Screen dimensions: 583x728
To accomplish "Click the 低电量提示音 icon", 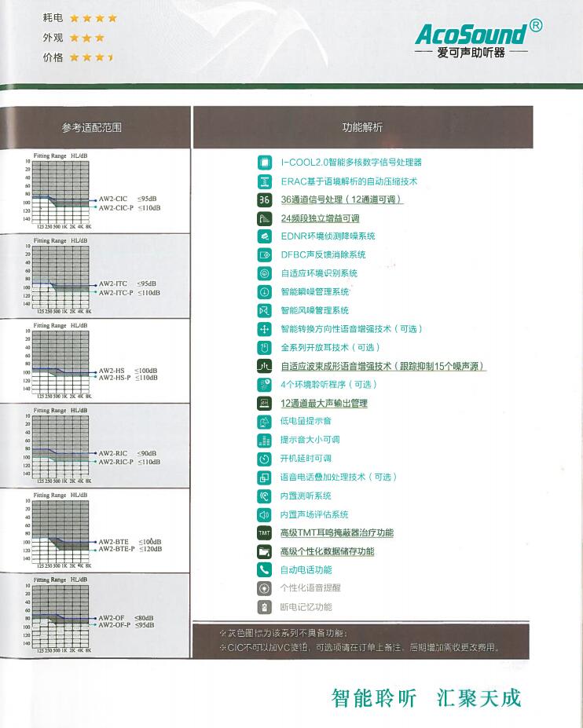I will click(x=264, y=422).
